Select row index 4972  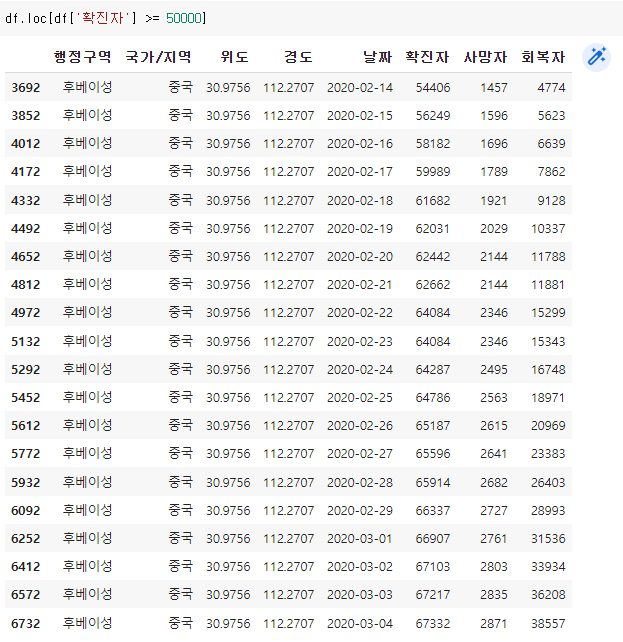(26, 313)
